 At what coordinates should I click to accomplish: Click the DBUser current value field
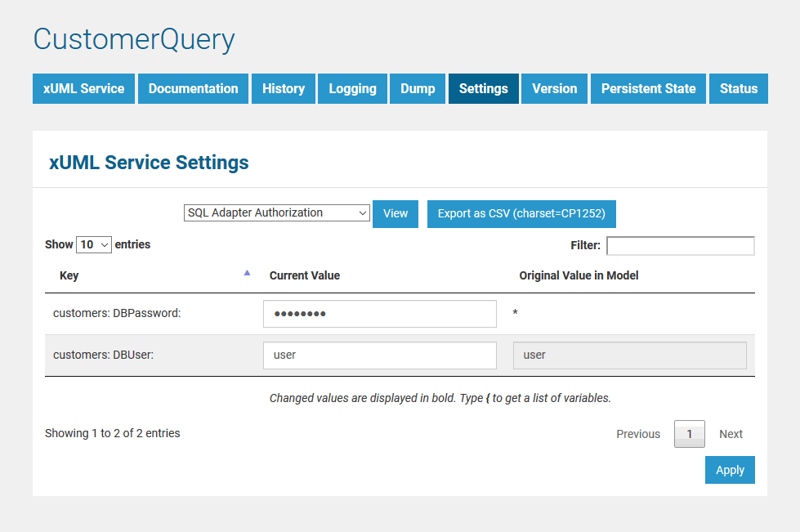point(379,355)
